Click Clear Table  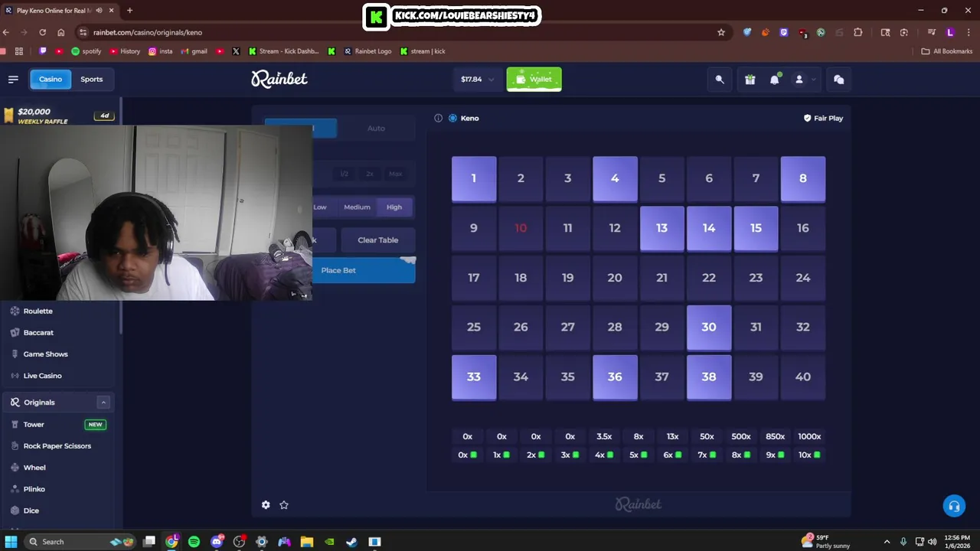click(x=378, y=240)
